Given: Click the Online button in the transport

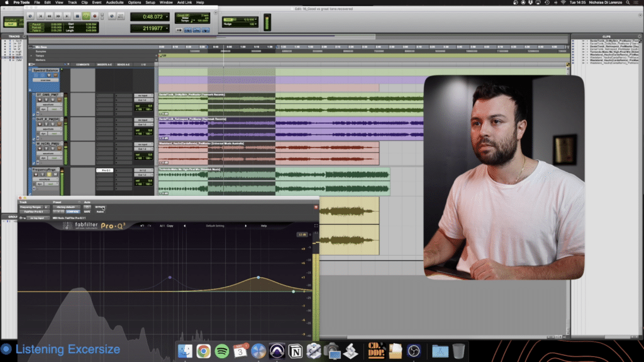Looking at the screenshot, I should point(30,16).
